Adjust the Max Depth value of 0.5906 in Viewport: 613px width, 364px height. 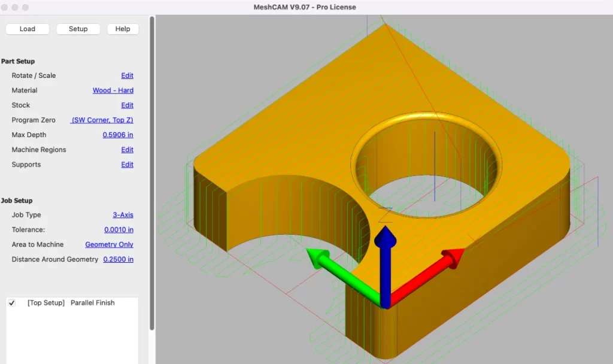click(118, 135)
